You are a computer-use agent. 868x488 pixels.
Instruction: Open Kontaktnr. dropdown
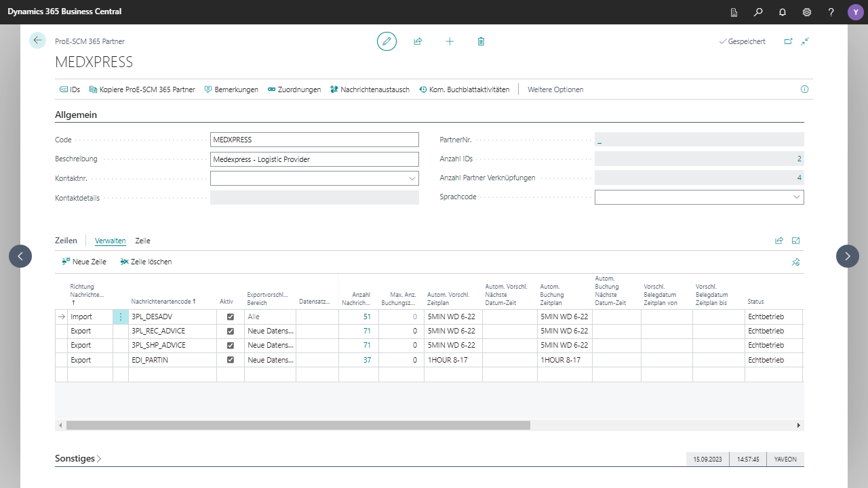[412, 178]
